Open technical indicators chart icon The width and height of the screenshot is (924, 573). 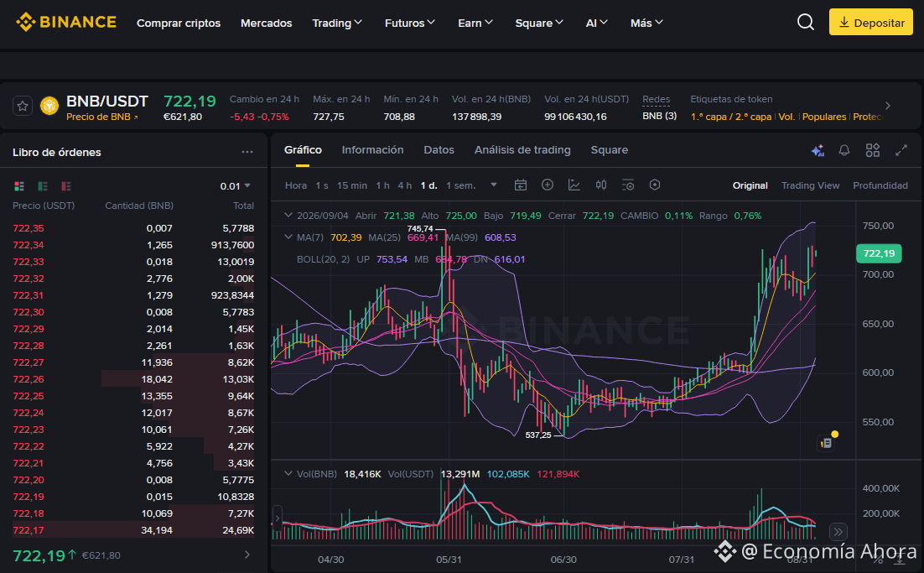574,185
